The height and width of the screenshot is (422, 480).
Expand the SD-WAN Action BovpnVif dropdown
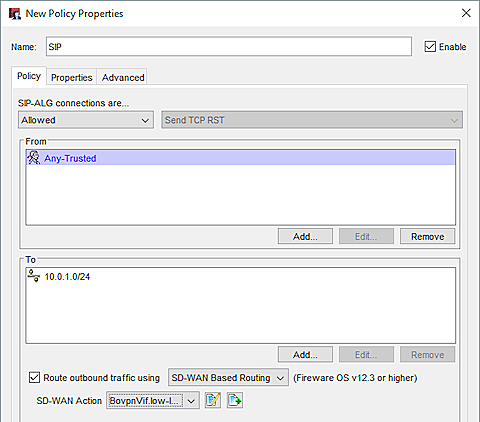pos(153,400)
